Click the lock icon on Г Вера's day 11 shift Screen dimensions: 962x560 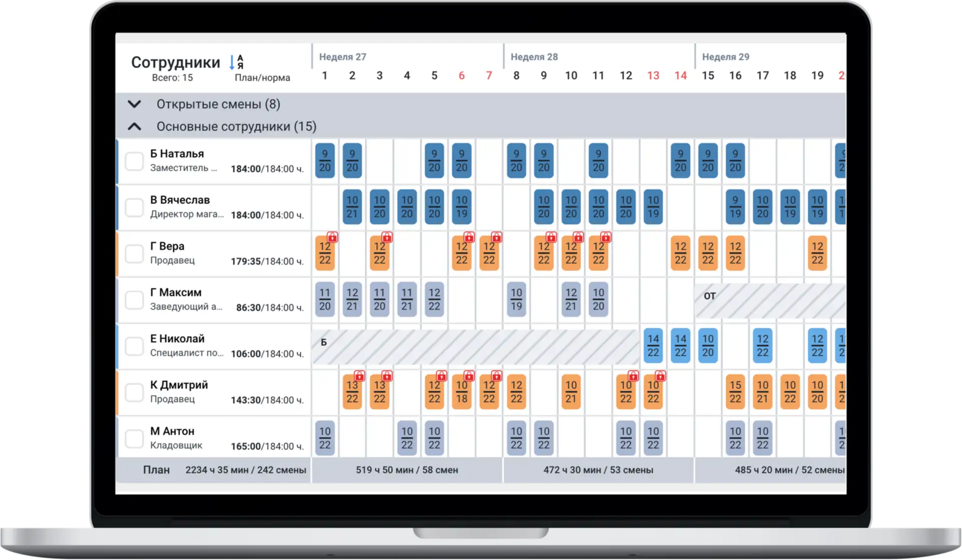tap(606, 237)
